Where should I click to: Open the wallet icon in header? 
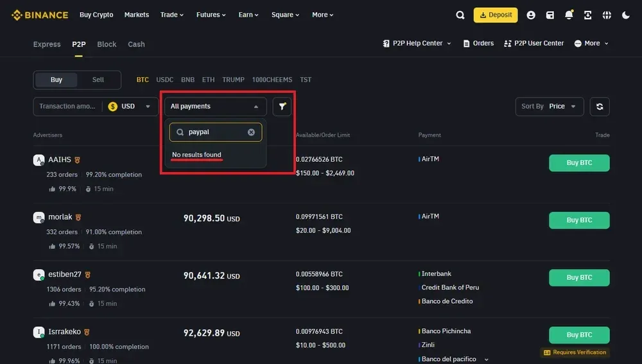click(550, 15)
